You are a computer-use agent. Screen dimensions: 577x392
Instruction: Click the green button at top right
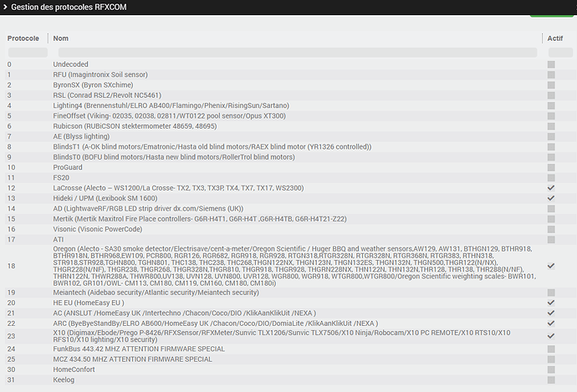551,14
